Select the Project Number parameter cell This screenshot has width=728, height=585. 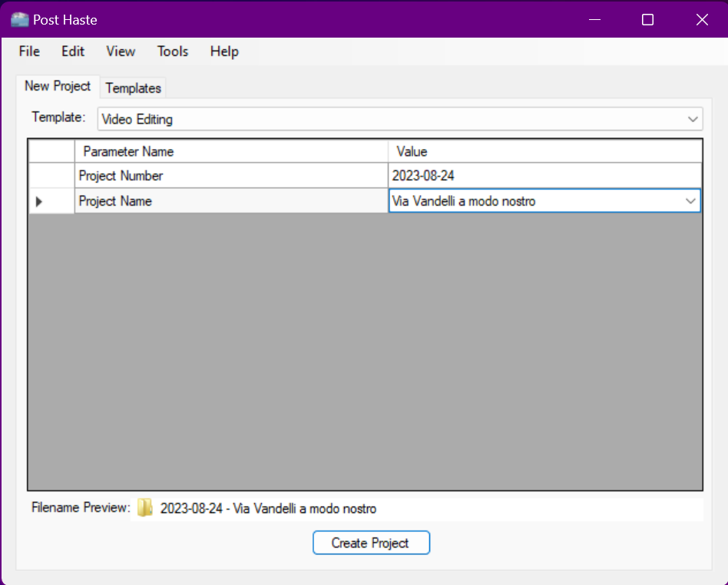pos(231,176)
